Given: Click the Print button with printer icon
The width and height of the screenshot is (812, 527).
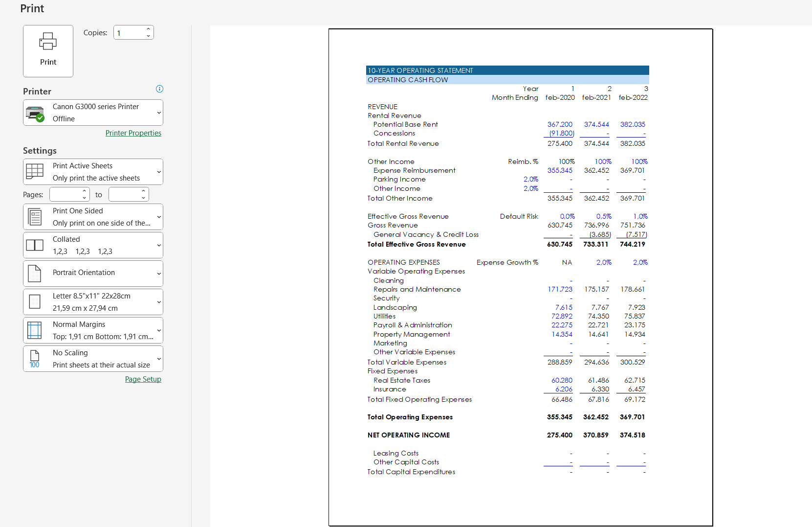Looking at the screenshot, I should coord(48,51).
